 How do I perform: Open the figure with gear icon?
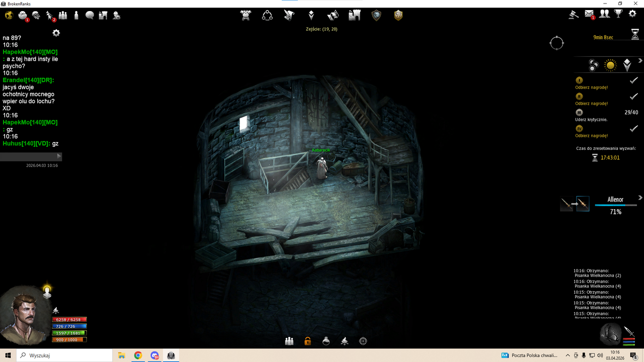pos(116,15)
